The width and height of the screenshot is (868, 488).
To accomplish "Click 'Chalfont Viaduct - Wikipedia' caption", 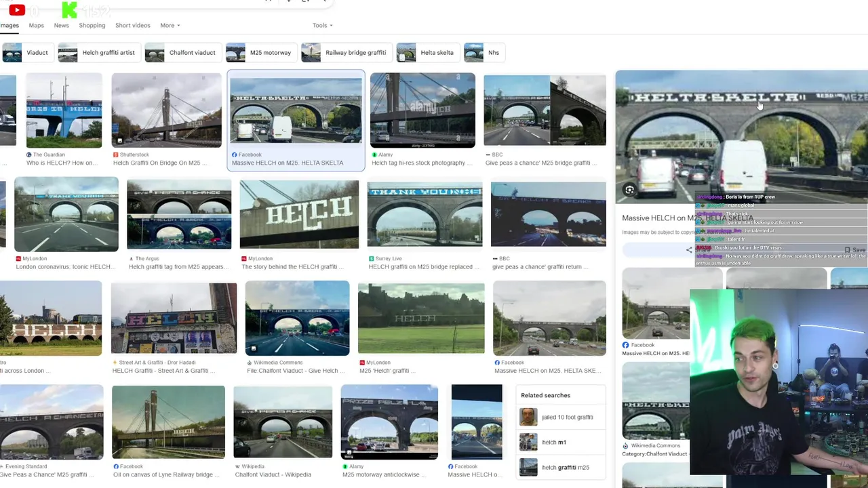I will pyautogui.click(x=273, y=474).
